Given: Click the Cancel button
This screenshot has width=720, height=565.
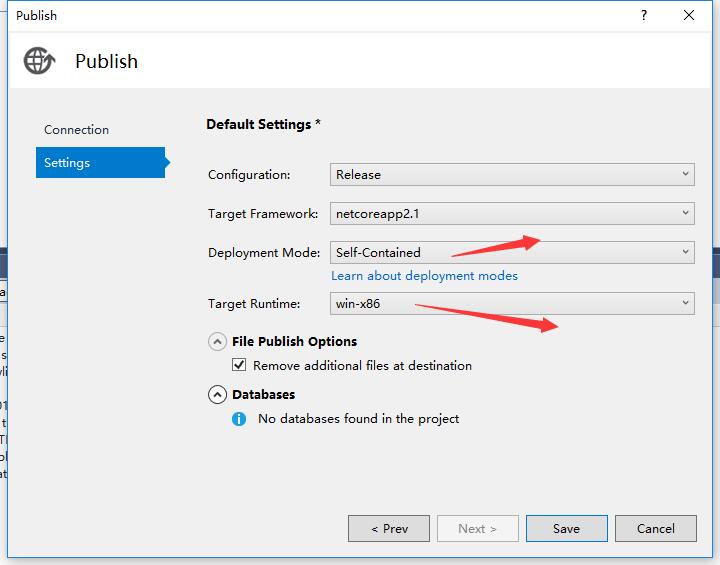Looking at the screenshot, I should [655, 528].
